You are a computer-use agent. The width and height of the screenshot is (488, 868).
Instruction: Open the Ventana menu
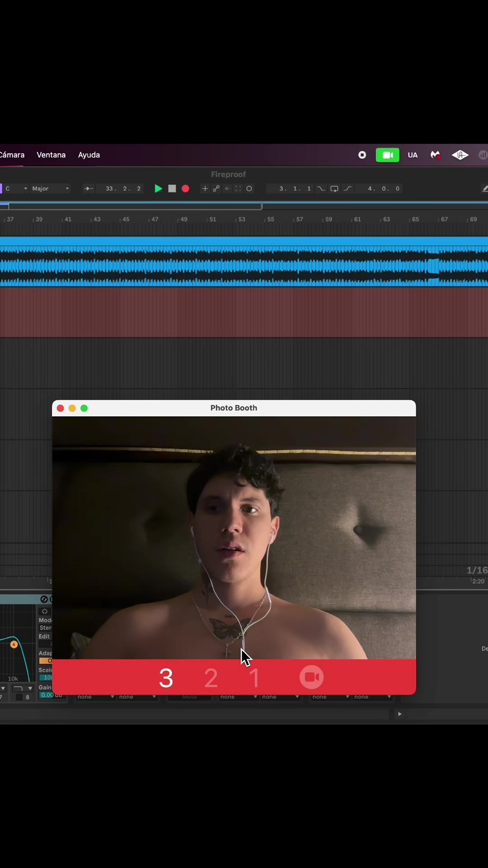pyautogui.click(x=51, y=155)
